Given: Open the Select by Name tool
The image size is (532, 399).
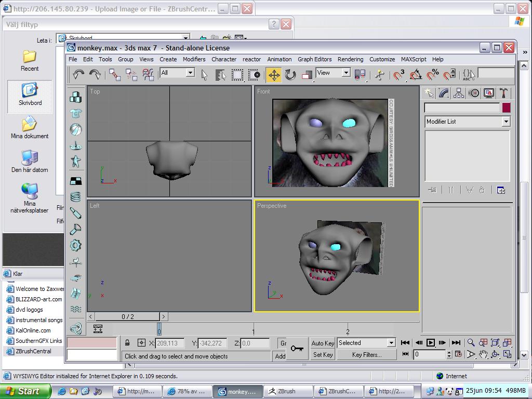Looking at the screenshot, I should click(220, 75).
